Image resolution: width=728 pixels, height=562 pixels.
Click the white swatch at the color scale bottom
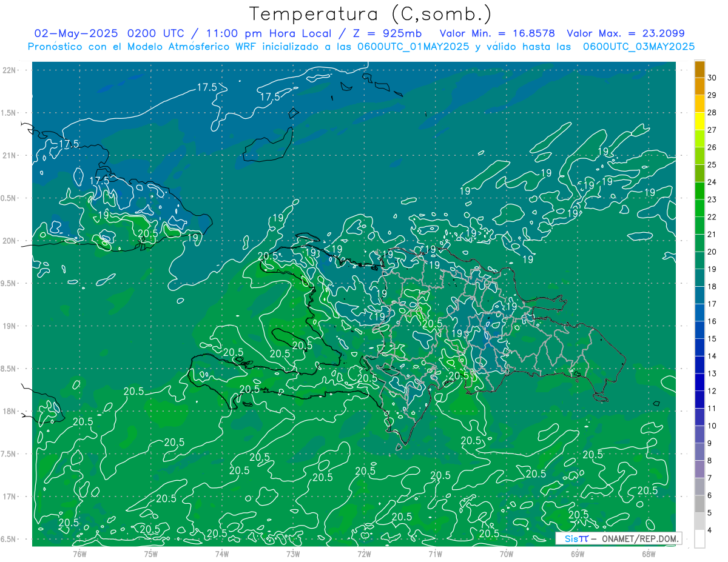tap(699, 539)
